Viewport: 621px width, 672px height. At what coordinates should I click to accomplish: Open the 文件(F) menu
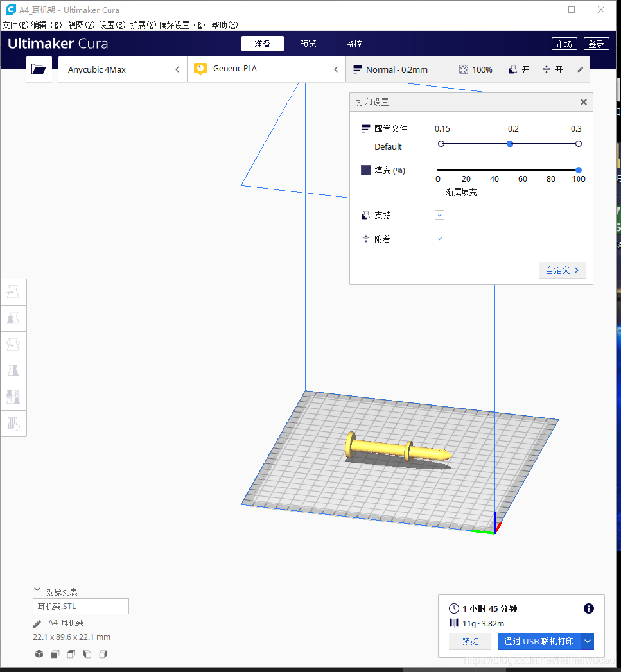(15, 25)
